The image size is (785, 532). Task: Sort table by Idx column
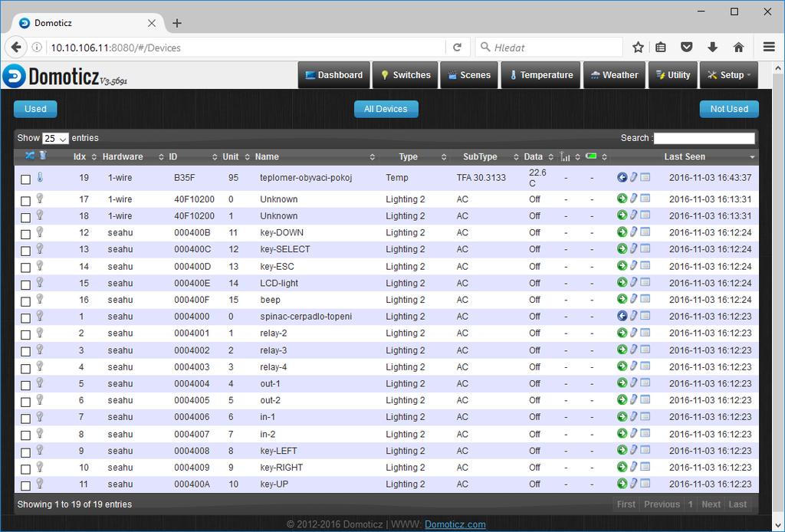[84, 156]
